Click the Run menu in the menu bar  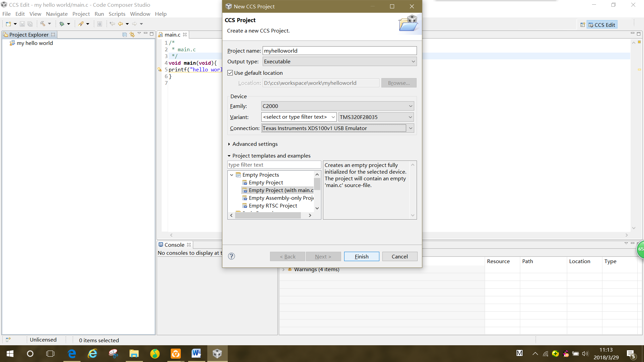pyautogui.click(x=99, y=14)
